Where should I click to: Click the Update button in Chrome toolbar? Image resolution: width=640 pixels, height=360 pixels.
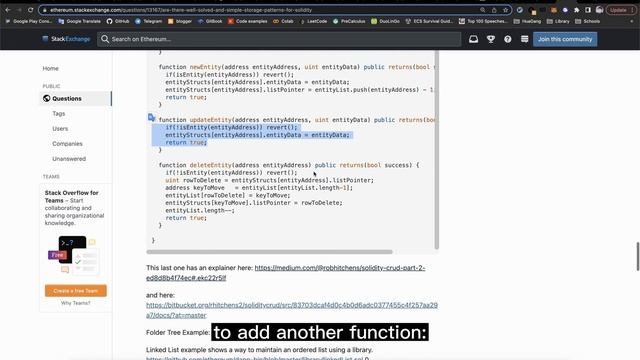621,10
